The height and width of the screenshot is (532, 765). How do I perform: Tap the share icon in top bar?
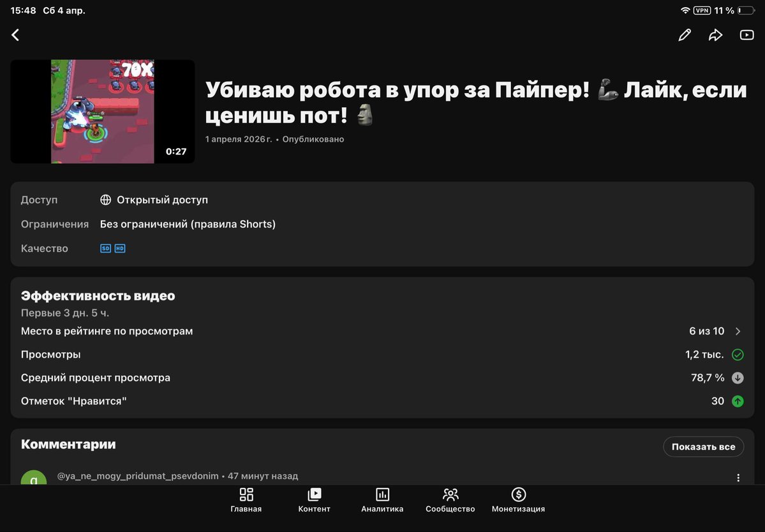point(715,34)
